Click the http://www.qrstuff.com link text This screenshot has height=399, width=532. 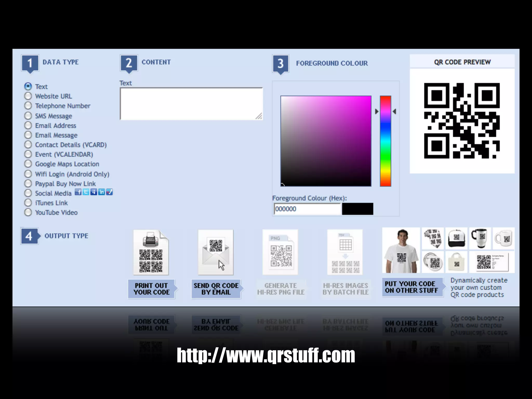click(x=266, y=355)
